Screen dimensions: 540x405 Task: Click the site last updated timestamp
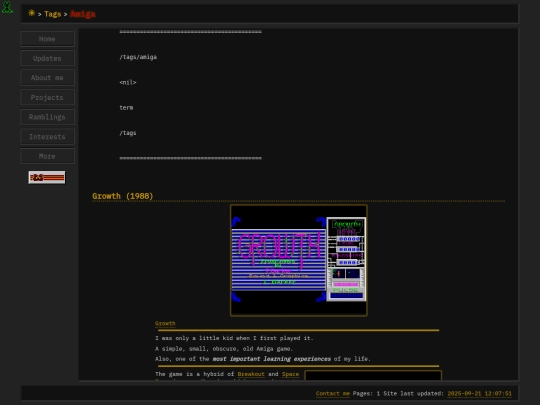(479, 393)
